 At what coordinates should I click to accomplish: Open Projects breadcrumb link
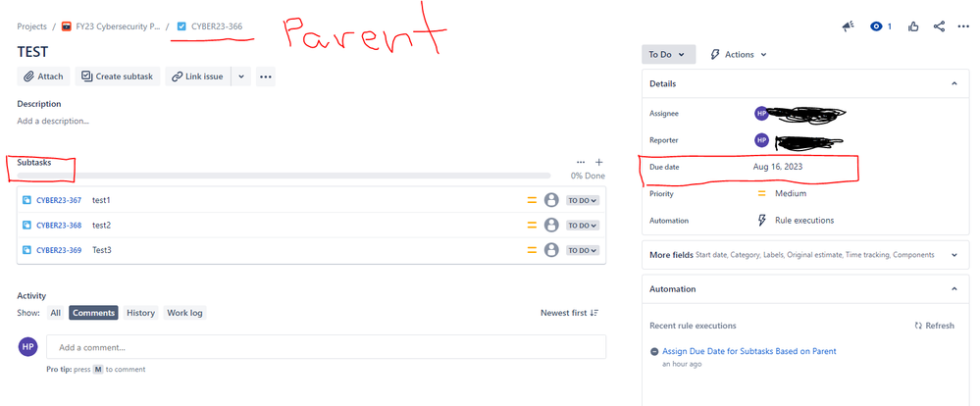click(31, 26)
